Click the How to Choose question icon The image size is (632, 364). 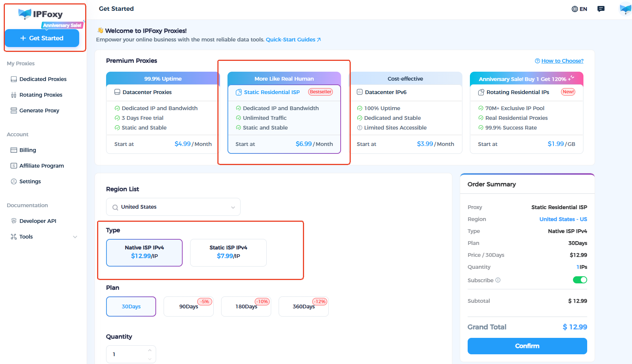coord(537,61)
